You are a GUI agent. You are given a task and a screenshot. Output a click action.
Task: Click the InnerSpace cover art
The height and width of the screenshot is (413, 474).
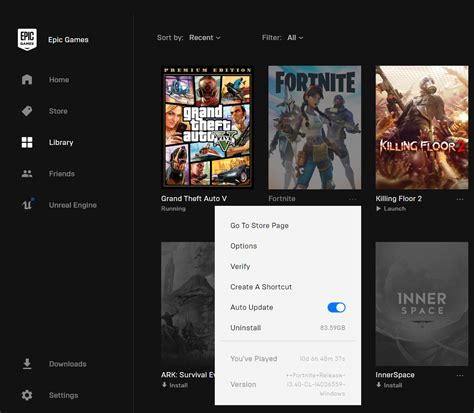pyautogui.click(x=422, y=304)
